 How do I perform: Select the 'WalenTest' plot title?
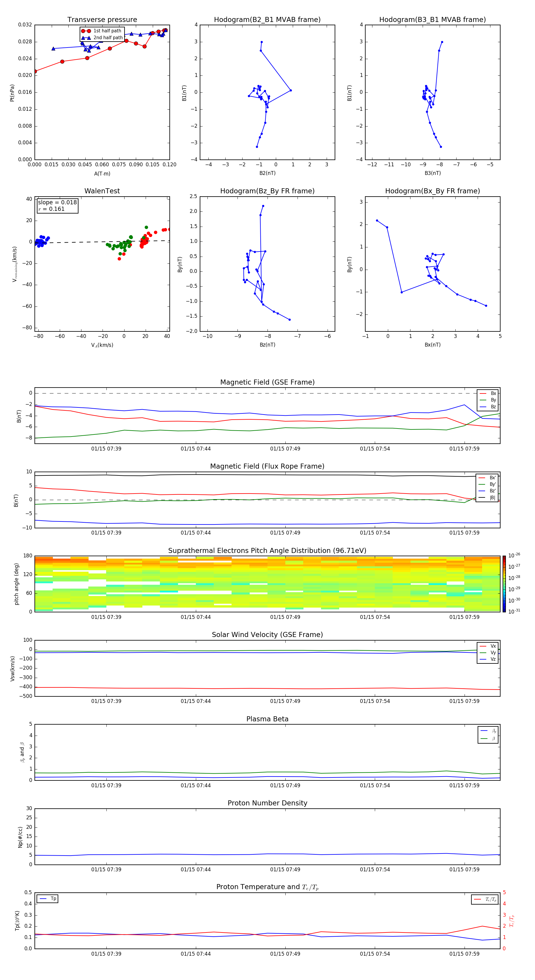(x=102, y=191)
